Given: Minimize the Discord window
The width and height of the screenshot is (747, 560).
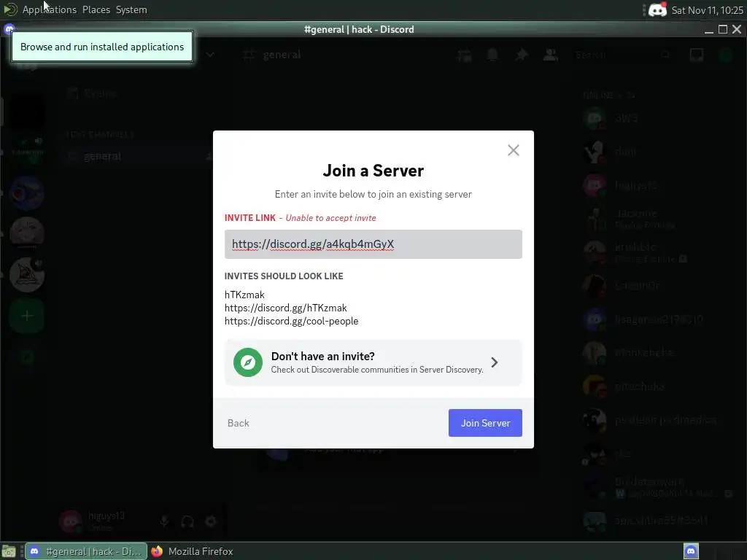Looking at the screenshot, I should [709, 29].
